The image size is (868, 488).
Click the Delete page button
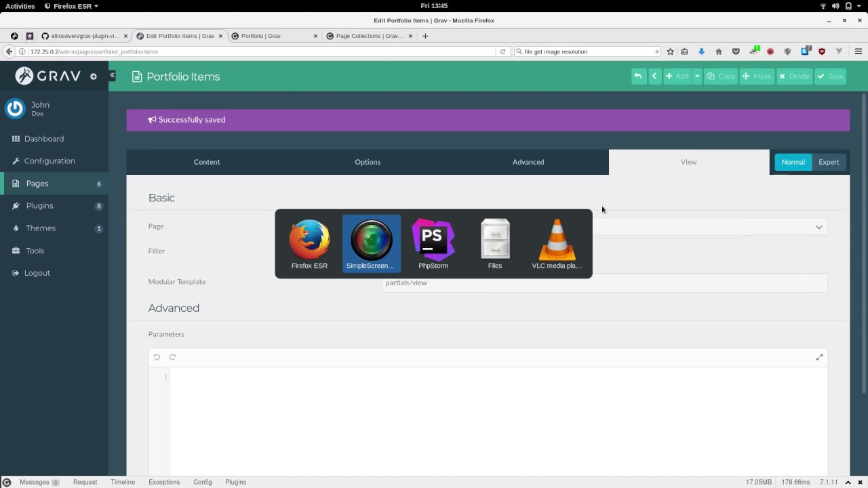[x=795, y=76]
